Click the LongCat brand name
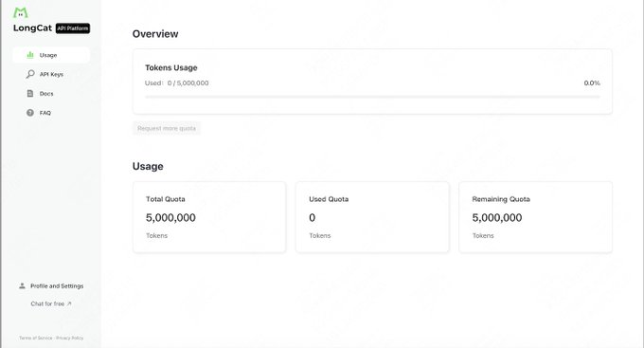Image resolution: width=644 pixels, height=348 pixels. pos(32,27)
